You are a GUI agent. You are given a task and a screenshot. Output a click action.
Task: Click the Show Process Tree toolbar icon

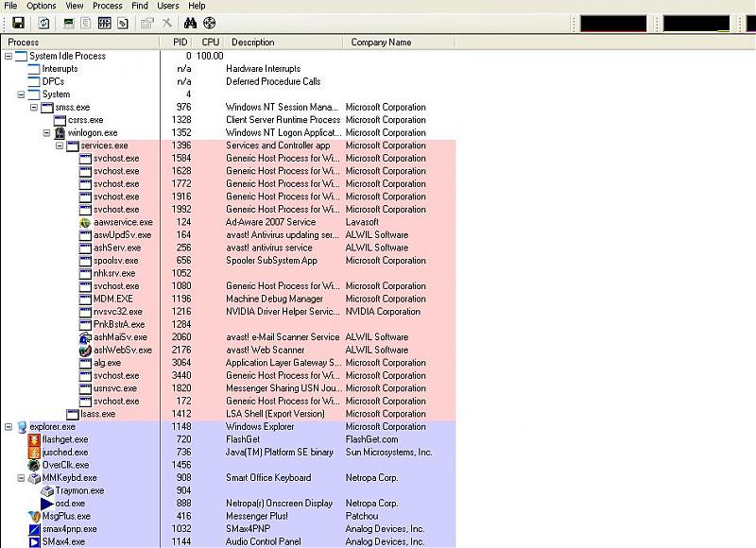point(86,23)
